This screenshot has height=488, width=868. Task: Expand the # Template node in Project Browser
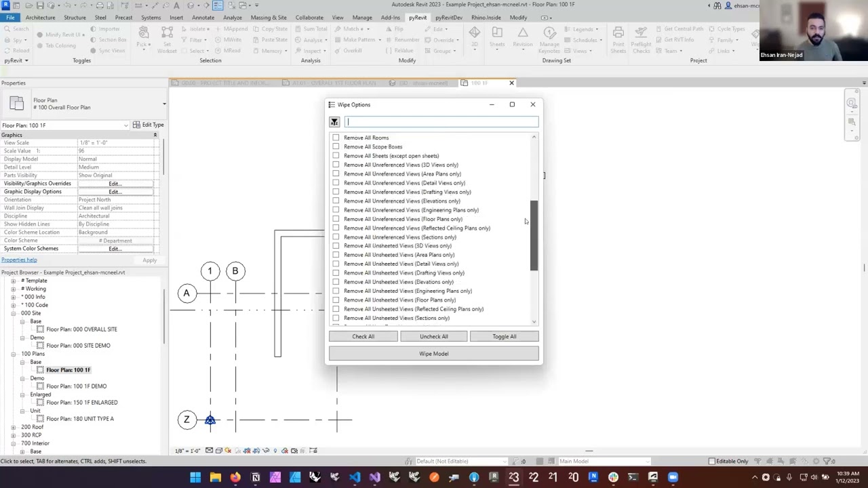click(14, 281)
